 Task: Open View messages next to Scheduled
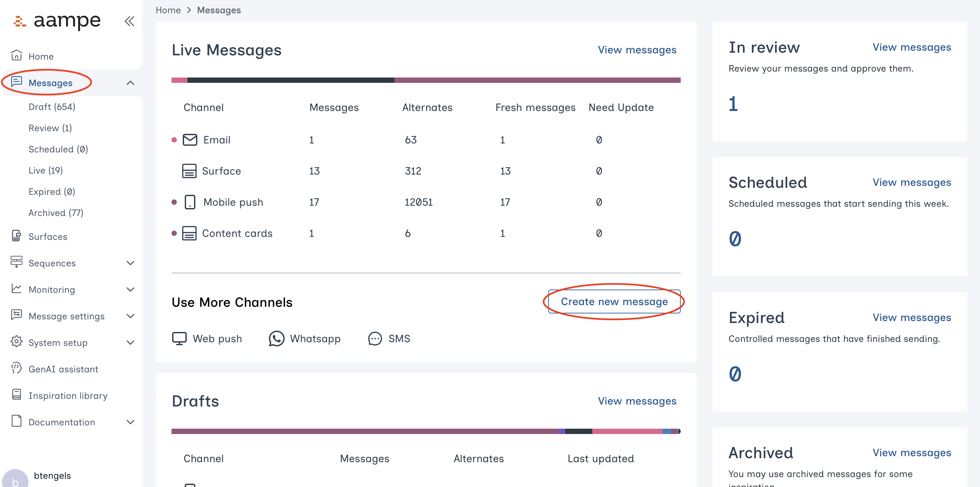912,183
